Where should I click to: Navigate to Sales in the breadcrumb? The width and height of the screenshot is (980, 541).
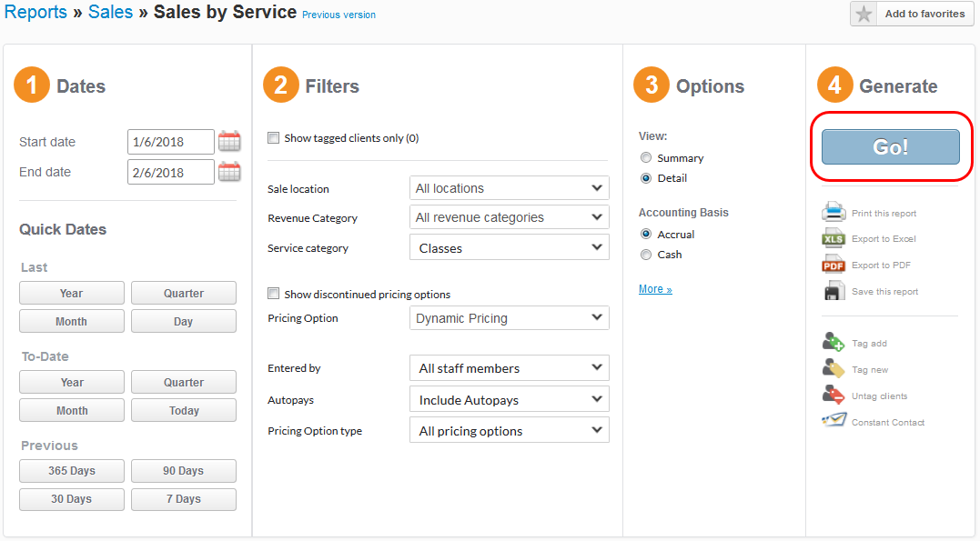[x=111, y=12]
